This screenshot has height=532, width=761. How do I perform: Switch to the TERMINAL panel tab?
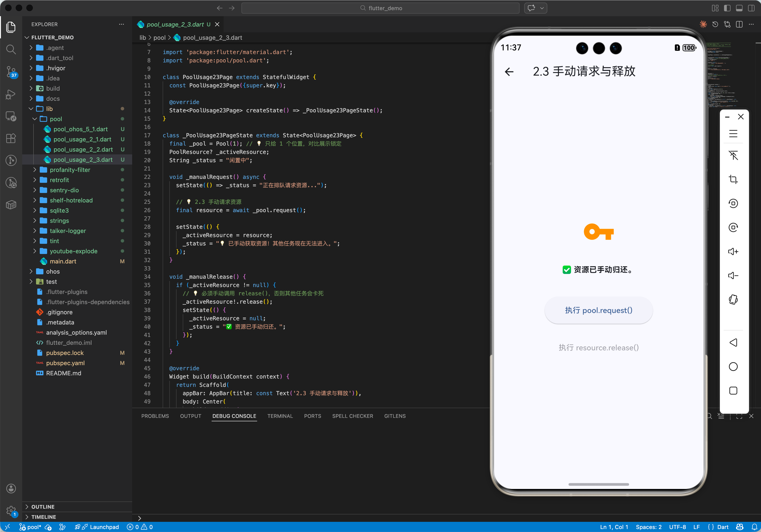point(280,416)
